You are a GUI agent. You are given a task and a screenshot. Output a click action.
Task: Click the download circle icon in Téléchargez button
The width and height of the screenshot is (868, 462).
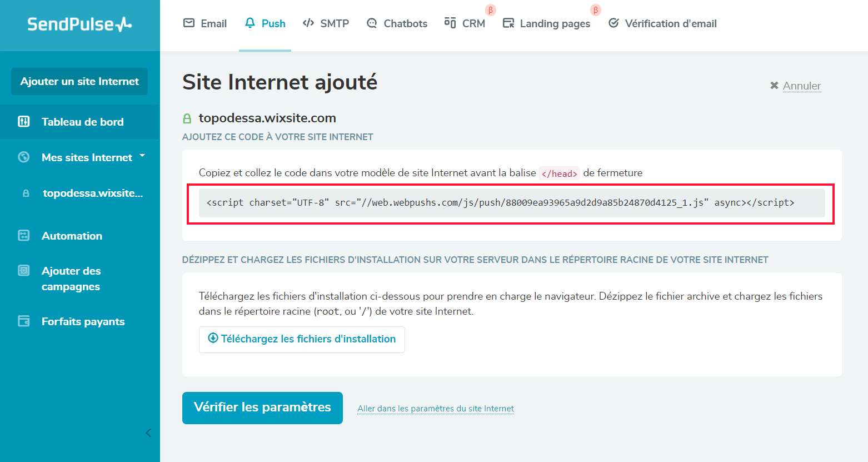213,338
